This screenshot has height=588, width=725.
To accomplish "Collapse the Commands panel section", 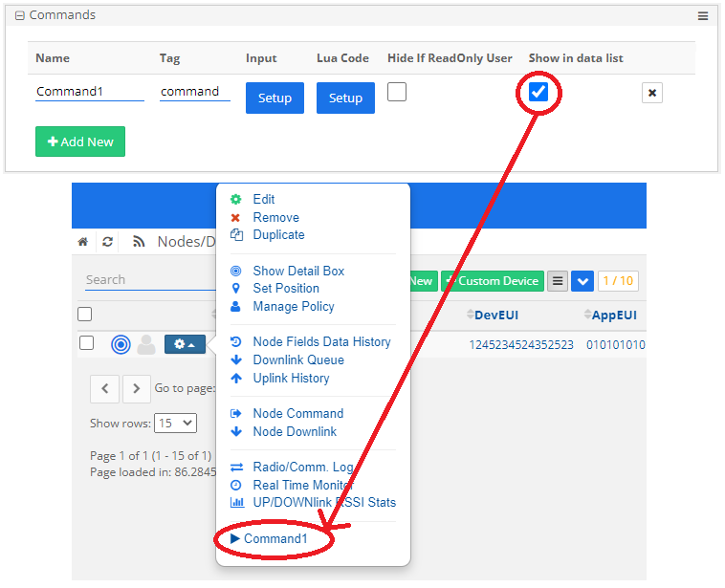I will click(19, 16).
